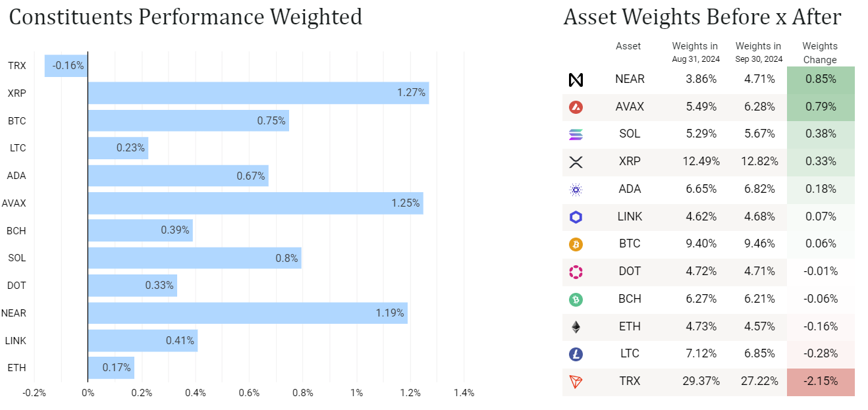868x410 pixels.
Task: Click the Solana striped logo icon
Action: pos(576,135)
